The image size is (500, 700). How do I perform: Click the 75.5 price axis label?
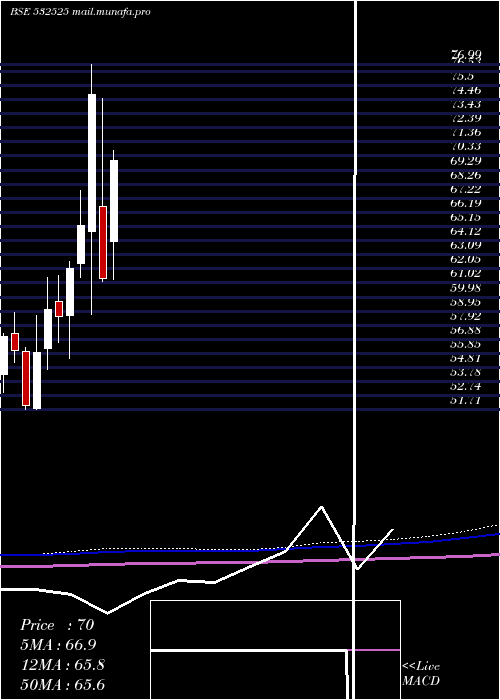(463, 76)
